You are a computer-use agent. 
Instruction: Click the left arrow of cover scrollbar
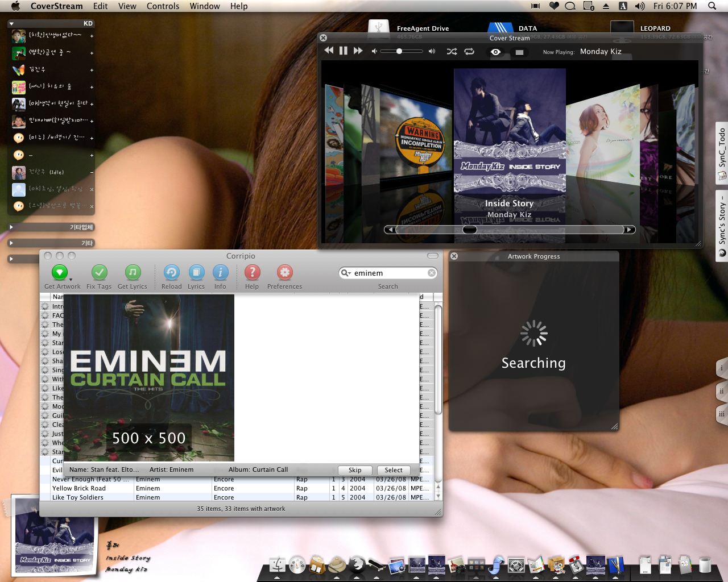389,230
